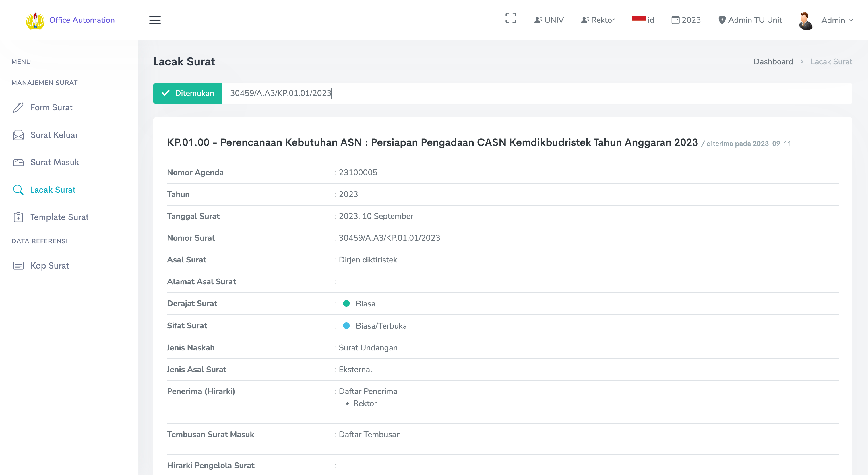Toggle the hamburger sidebar menu
868x475 pixels.
pos(155,20)
